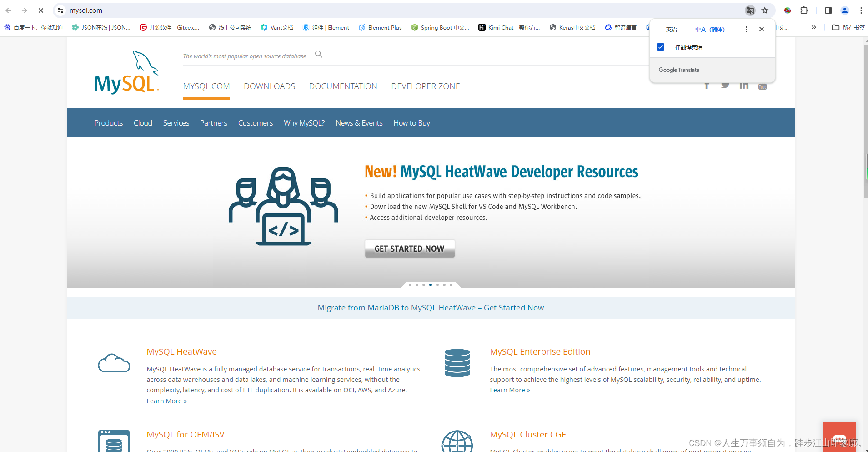
Task: Click the MySQL for OEM/ISV icon
Action: point(114,441)
